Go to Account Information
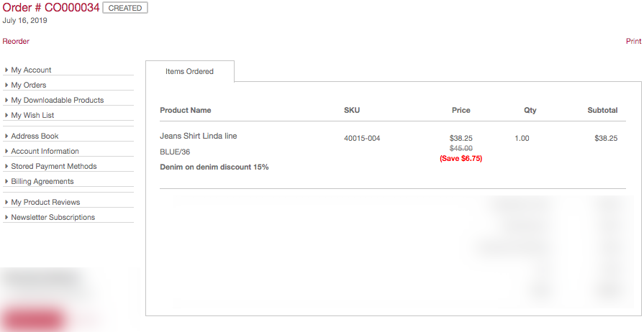 click(x=45, y=152)
